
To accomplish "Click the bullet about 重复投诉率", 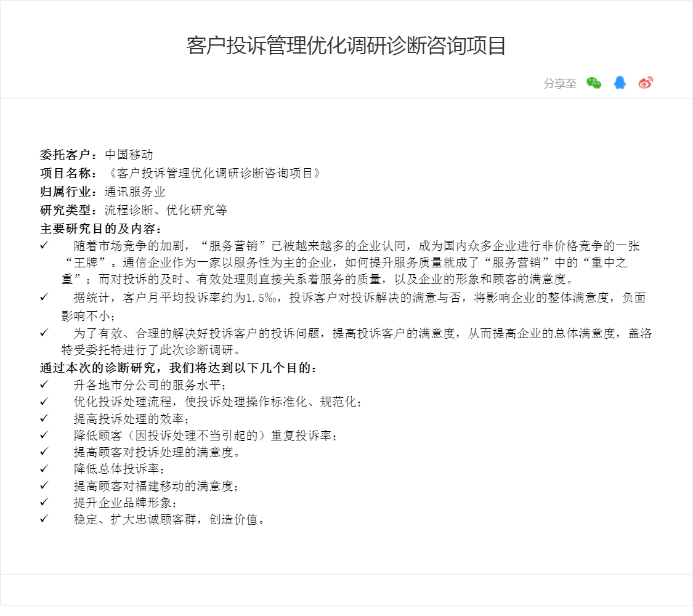I will point(206,436).
